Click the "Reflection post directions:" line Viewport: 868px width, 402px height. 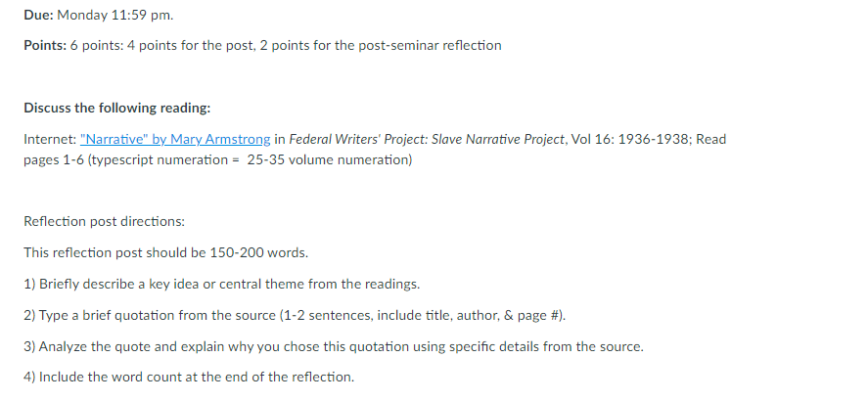point(104,222)
